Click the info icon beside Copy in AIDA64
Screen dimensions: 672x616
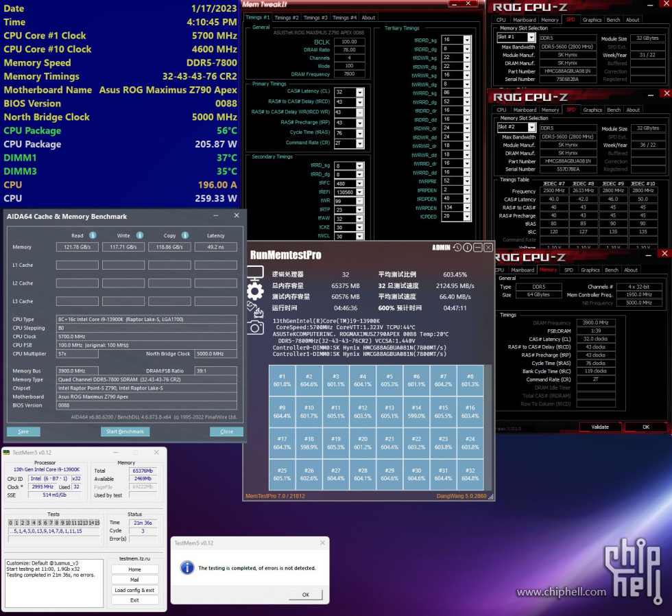[x=185, y=235]
